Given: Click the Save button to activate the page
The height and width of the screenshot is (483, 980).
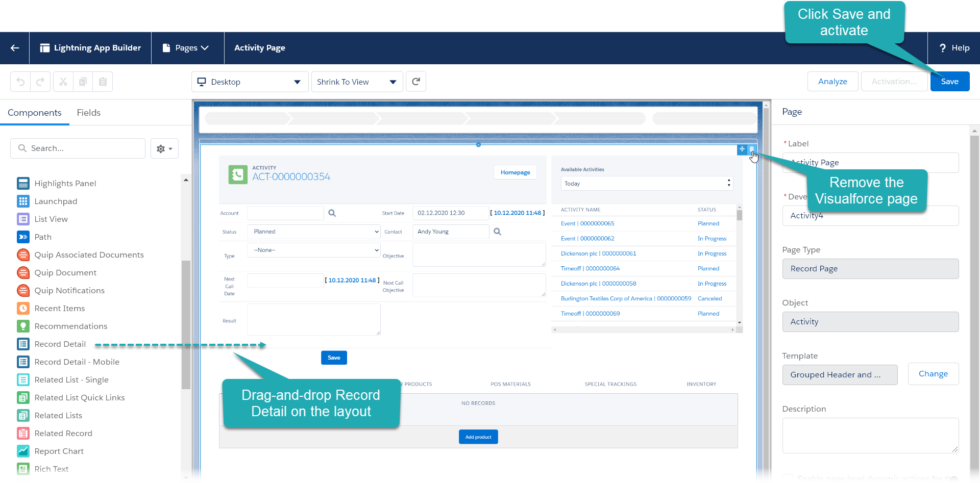Looking at the screenshot, I should (x=950, y=81).
